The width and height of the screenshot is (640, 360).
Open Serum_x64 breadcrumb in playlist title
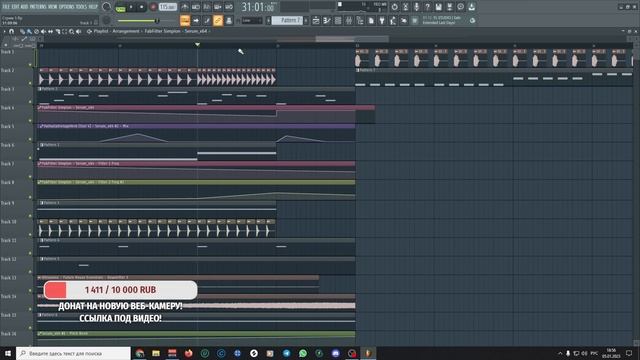[x=196, y=31]
